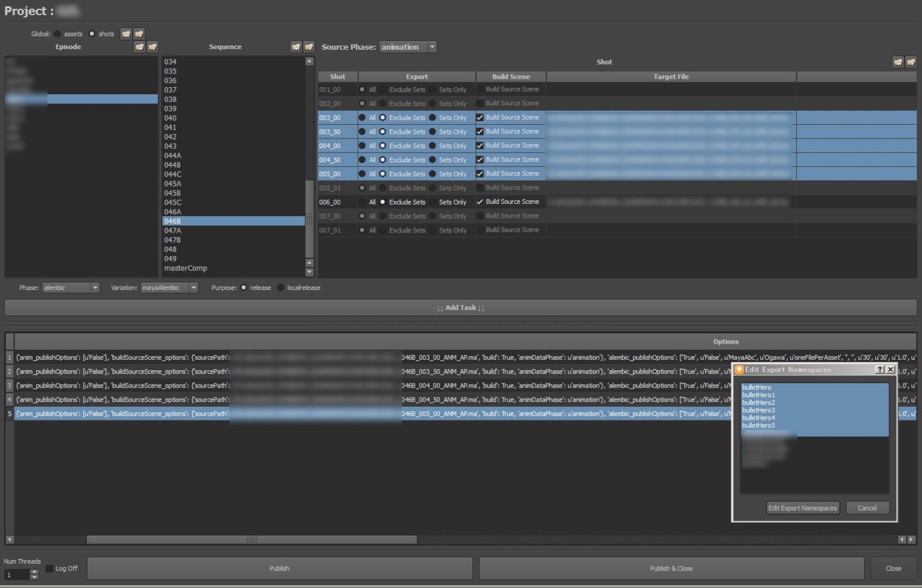Click the Target File column header
This screenshot has height=588, width=922.
click(671, 76)
